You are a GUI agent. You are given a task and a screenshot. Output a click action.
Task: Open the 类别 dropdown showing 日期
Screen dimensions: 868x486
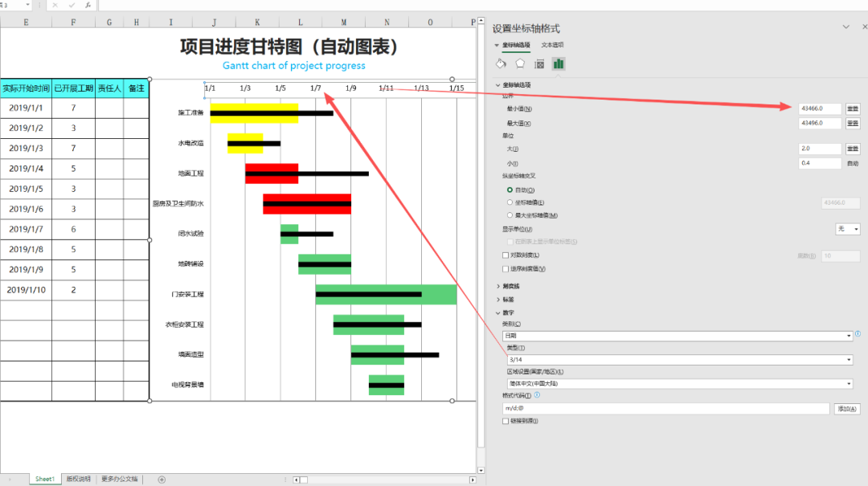coord(678,336)
